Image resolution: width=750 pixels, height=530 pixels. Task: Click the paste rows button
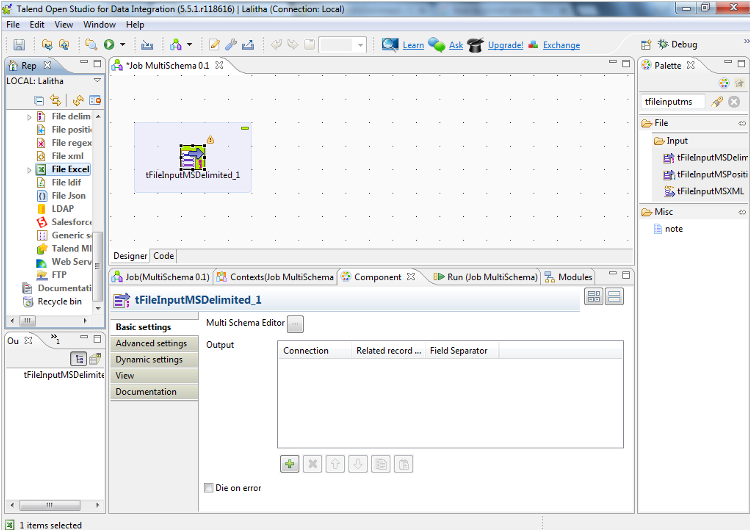(404, 464)
